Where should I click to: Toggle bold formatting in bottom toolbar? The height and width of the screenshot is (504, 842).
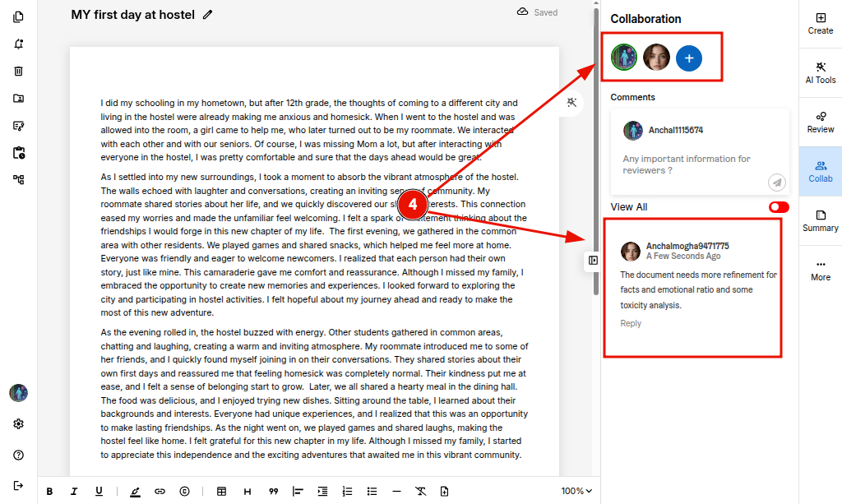pos(49,491)
